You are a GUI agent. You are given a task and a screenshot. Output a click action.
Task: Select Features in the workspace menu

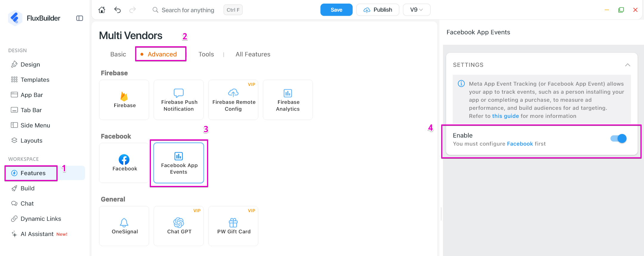pyautogui.click(x=45, y=173)
